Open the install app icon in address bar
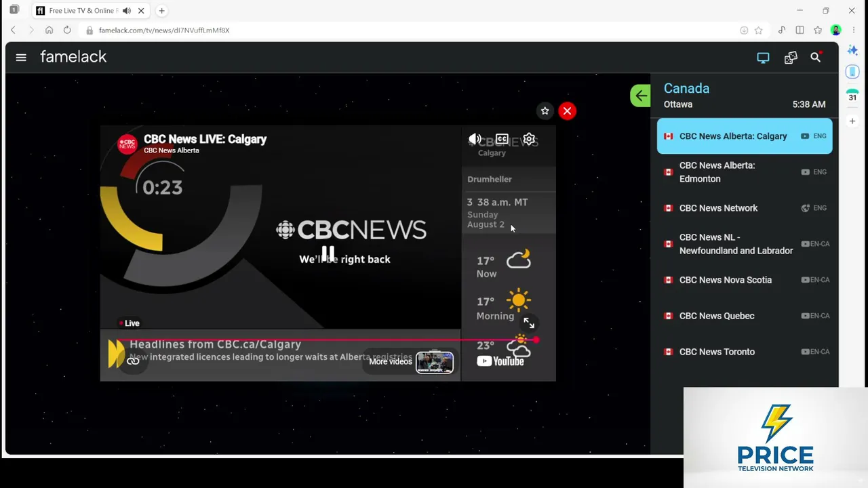The image size is (868, 488). click(x=744, y=30)
